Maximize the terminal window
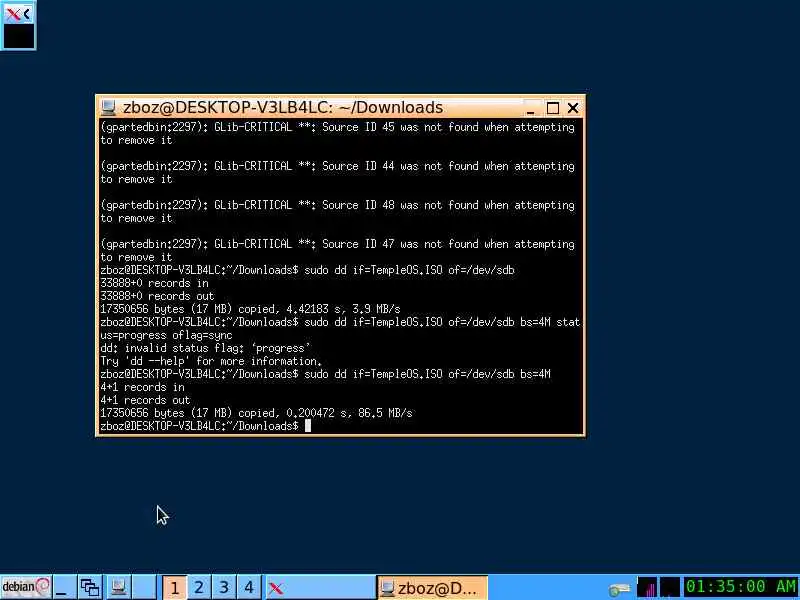This screenshot has height=600, width=800. click(553, 108)
